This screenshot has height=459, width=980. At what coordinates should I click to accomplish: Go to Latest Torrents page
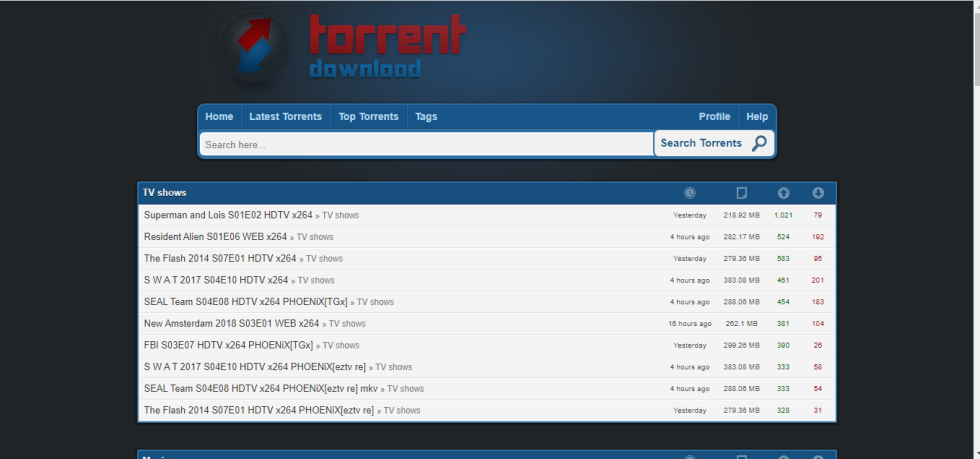pyautogui.click(x=285, y=117)
